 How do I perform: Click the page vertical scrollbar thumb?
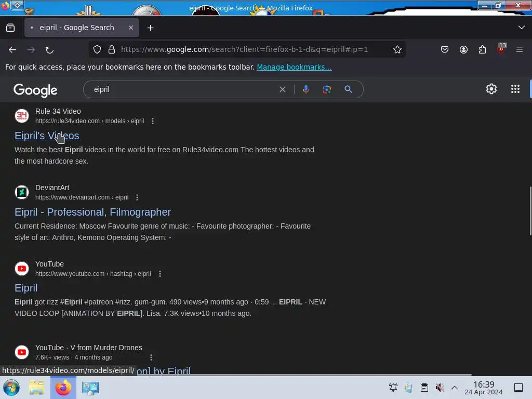tap(530, 210)
